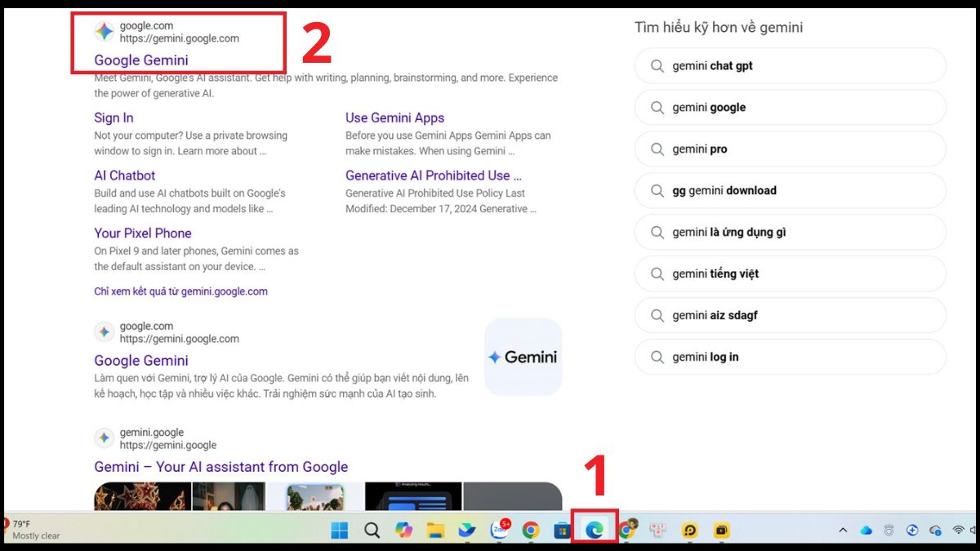Click the Microsoft Edge taskbar icon

(595, 531)
